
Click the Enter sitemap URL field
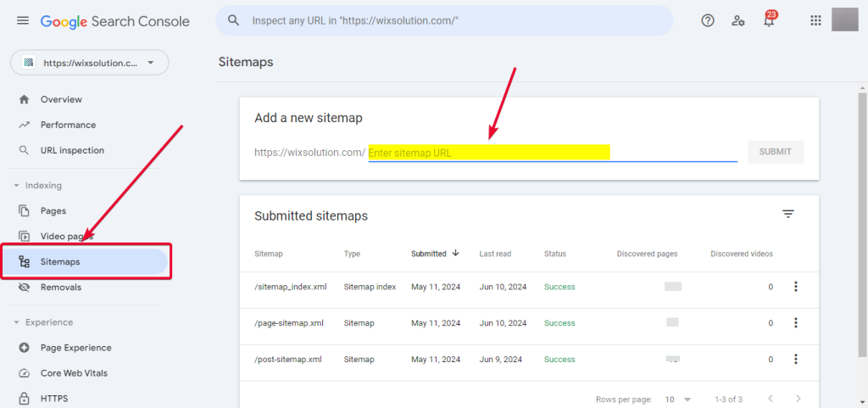553,153
